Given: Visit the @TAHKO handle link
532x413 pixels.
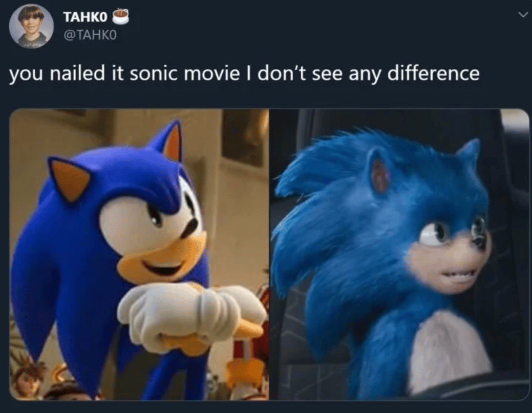Looking at the screenshot, I should (x=90, y=36).
